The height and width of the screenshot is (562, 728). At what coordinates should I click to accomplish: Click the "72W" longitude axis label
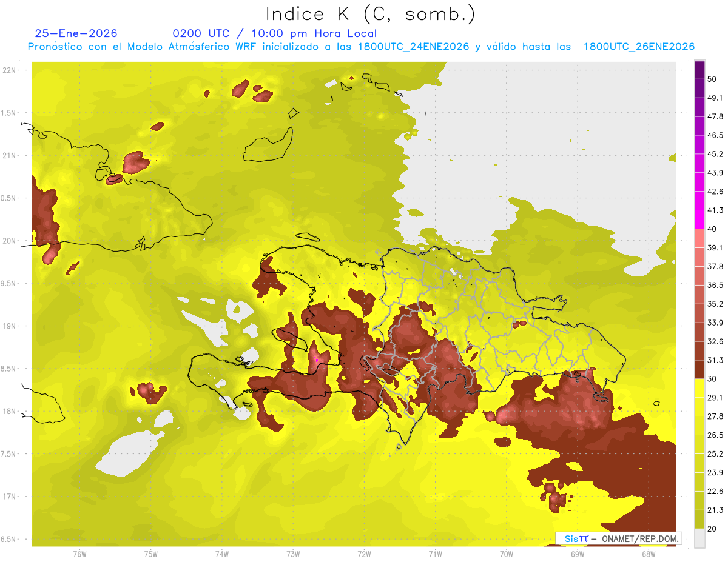(x=364, y=554)
